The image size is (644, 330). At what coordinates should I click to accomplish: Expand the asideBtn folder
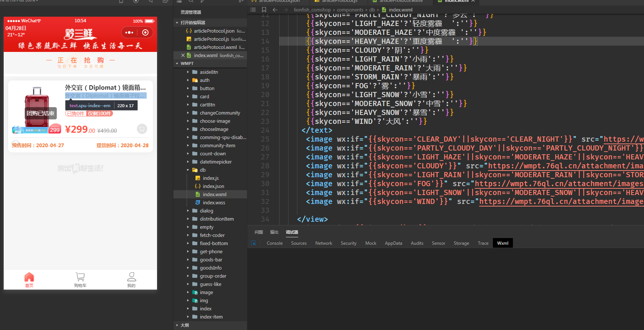click(188, 72)
